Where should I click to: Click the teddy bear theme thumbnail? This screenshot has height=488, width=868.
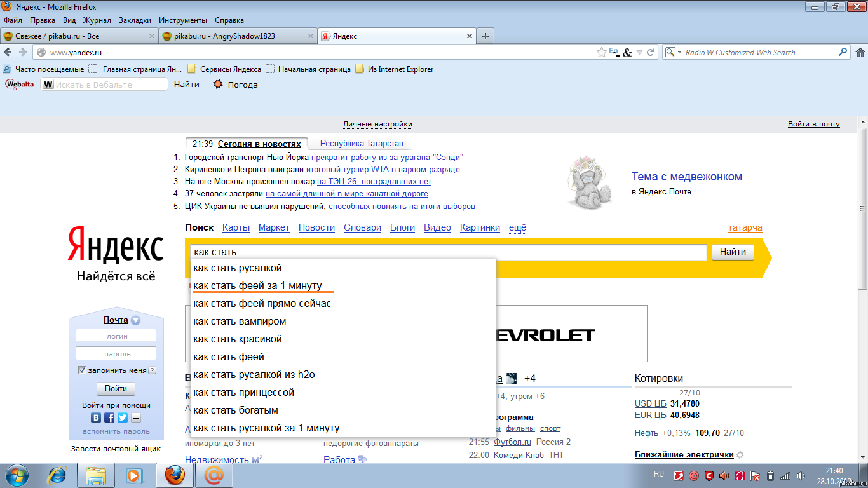tap(591, 184)
